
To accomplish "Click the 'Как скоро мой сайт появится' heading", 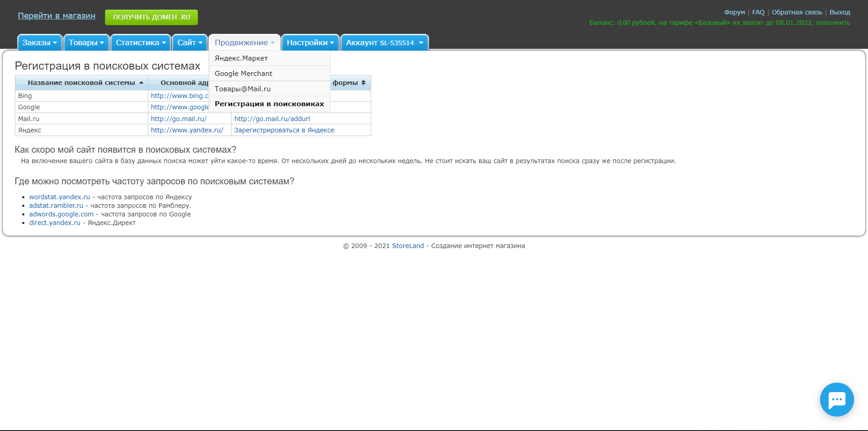I will [x=126, y=150].
